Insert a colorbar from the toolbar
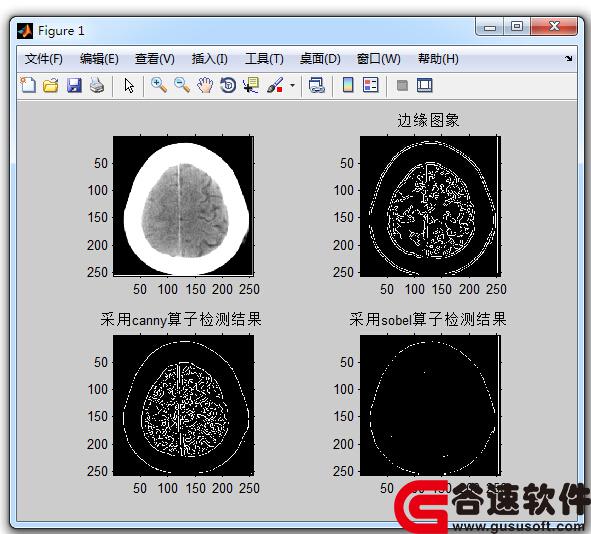 tap(348, 85)
